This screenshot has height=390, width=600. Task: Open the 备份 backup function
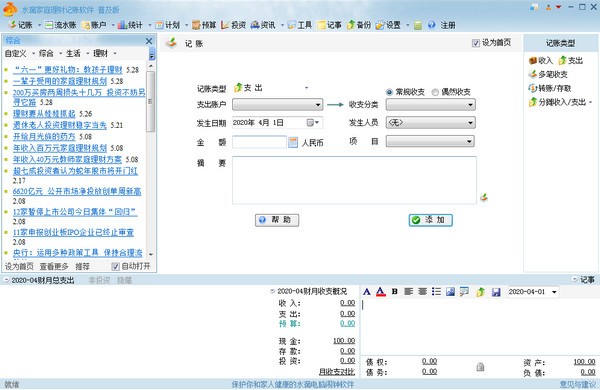[x=359, y=25]
